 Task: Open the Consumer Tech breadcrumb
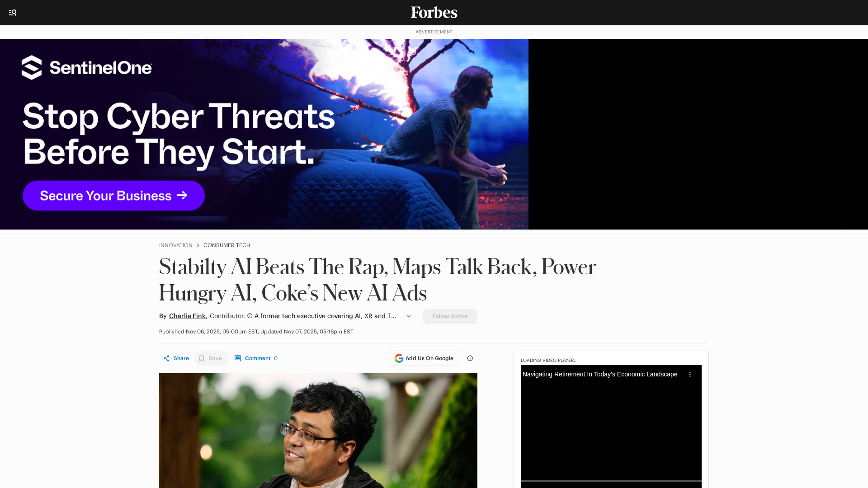pos(227,245)
